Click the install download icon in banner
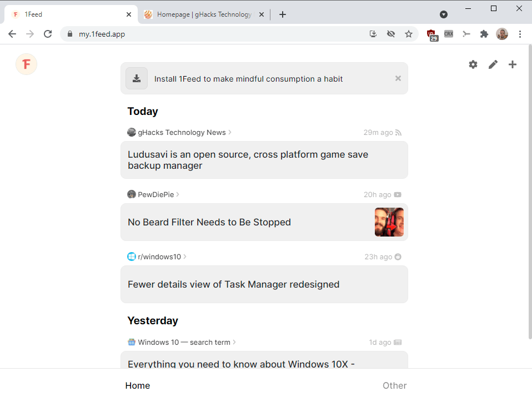532x402 pixels. pos(137,78)
